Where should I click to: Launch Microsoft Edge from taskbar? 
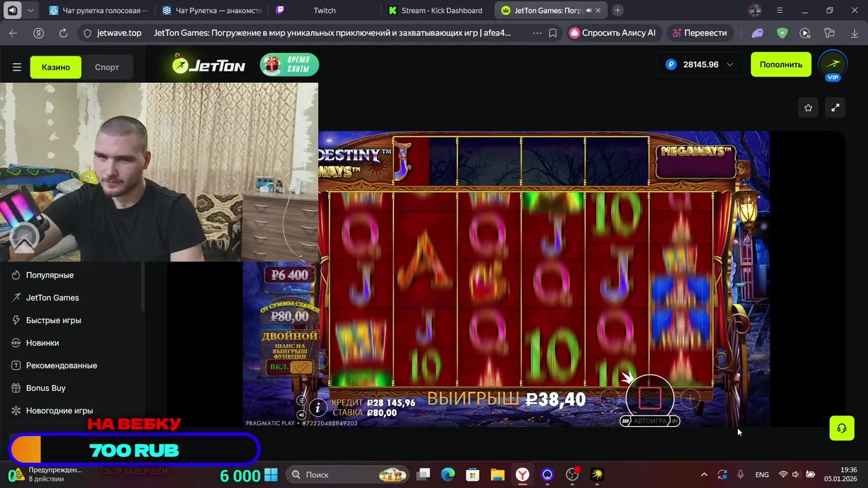[x=448, y=474]
